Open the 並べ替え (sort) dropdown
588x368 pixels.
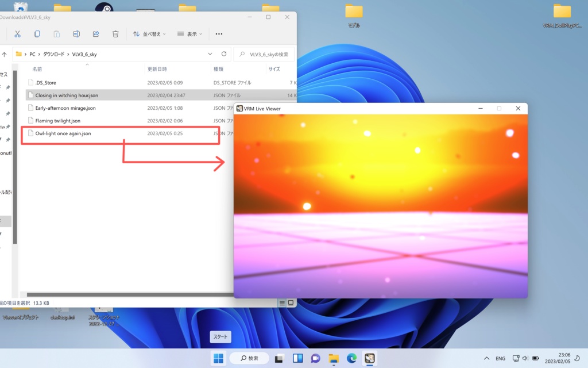click(x=148, y=33)
